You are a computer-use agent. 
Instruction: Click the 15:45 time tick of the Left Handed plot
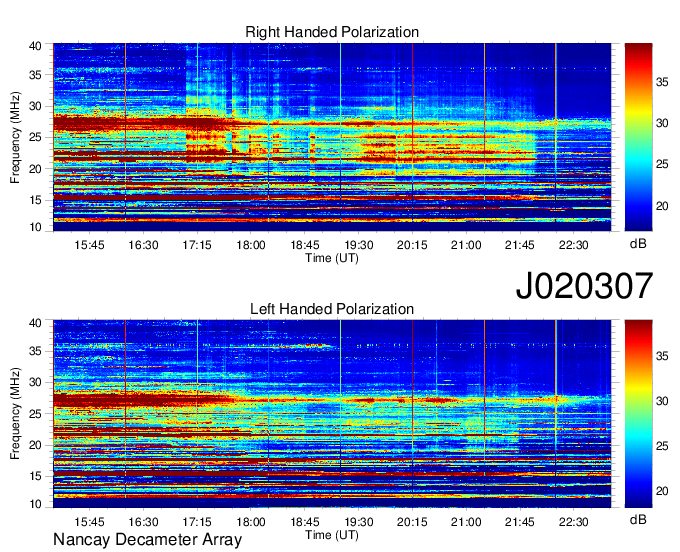click(89, 522)
